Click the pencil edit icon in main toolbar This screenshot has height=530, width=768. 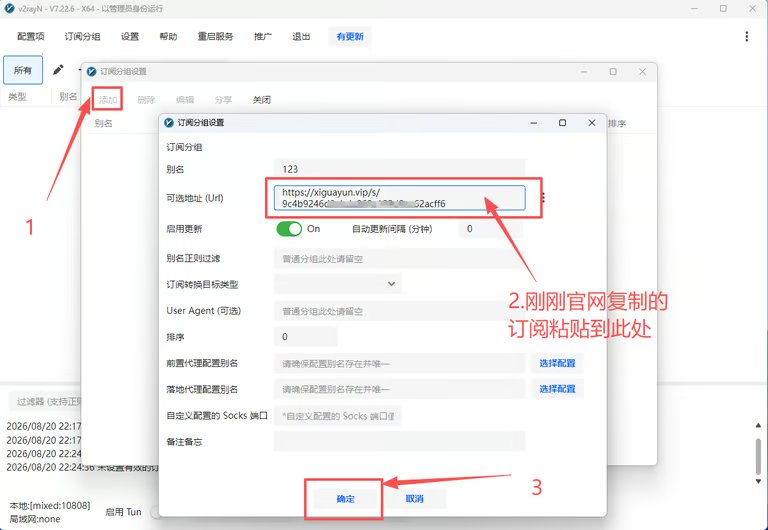[58, 70]
